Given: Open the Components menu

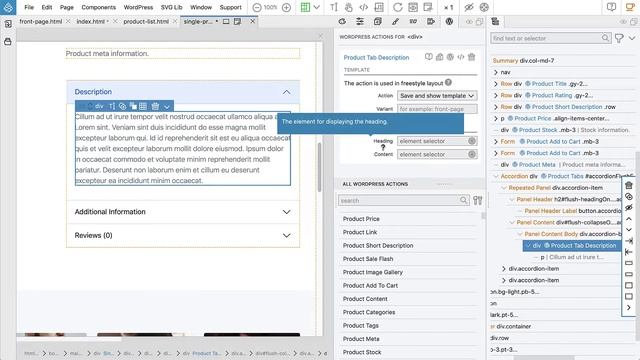Looking at the screenshot, I should 99,7.
